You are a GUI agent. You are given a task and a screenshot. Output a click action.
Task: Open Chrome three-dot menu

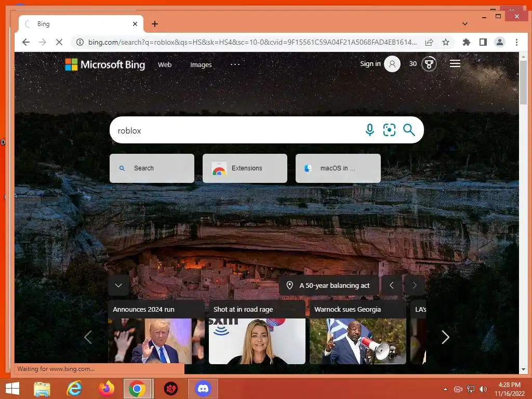pos(516,42)
